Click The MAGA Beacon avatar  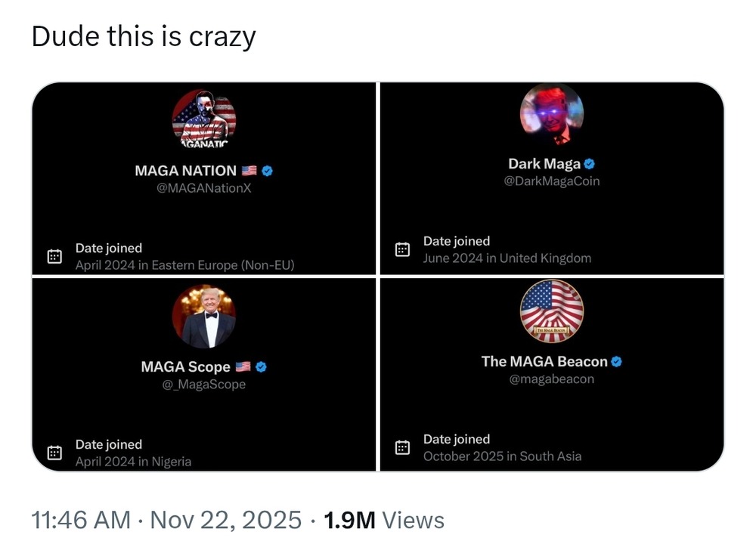click(552, 311)
